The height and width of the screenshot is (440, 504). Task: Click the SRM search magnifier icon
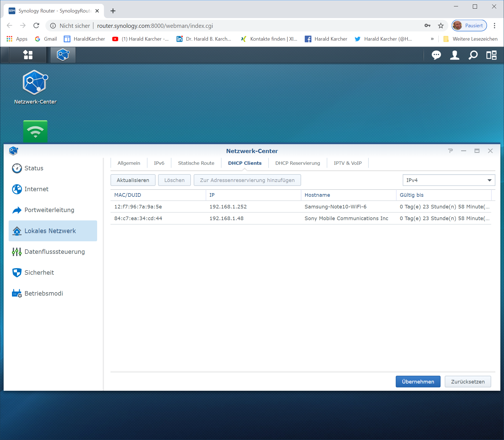473,55
